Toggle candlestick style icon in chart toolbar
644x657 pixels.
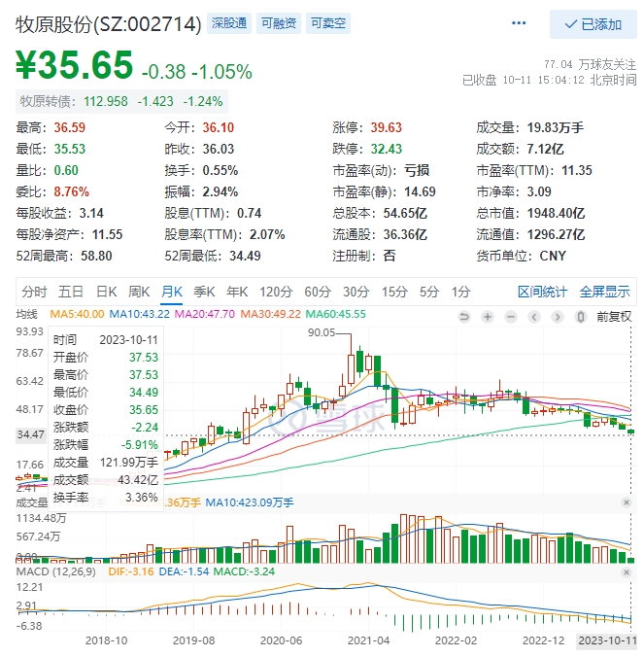[x=580, y=317]
